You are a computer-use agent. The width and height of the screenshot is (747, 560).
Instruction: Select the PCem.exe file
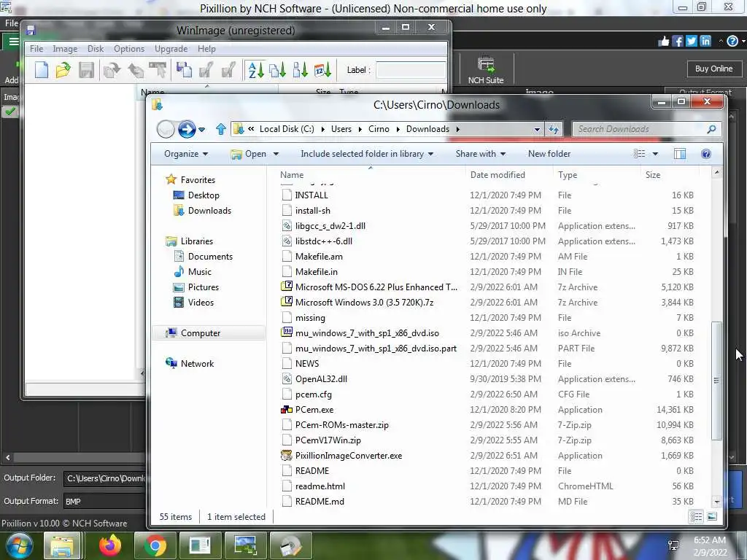coord(314,410)
